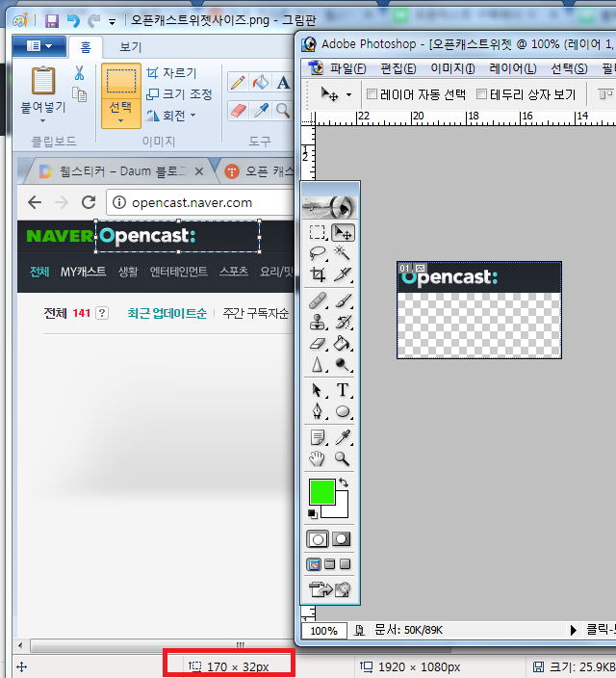Screen dimensions: 616x678
Task: Select the Hand tool in Photoshop
Action: coord(318,458)
